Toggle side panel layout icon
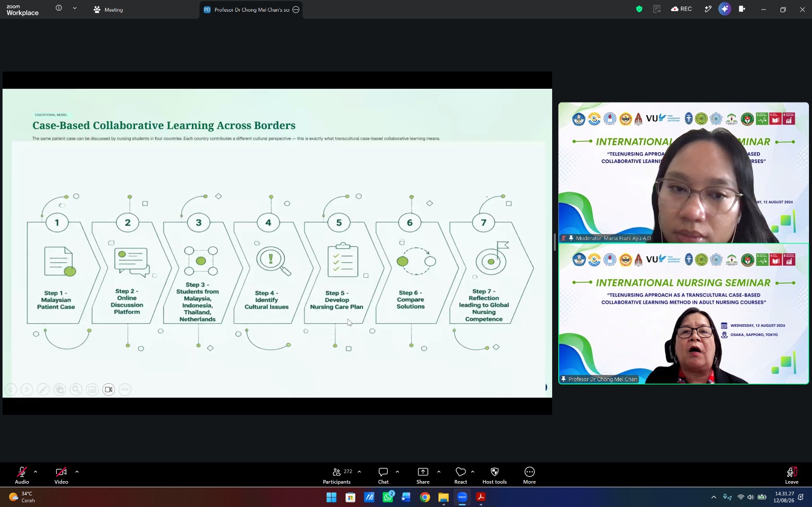Image resolution: width=812 pixels, height=507 pixels. (x=742, y=9)
